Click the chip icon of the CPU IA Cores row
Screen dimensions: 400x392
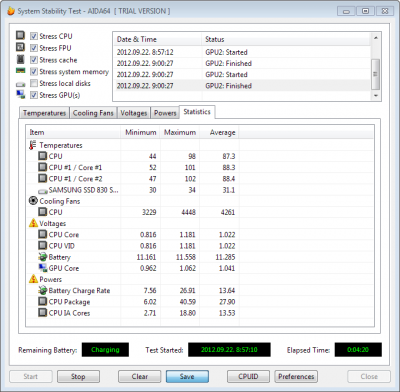[42, 313]
